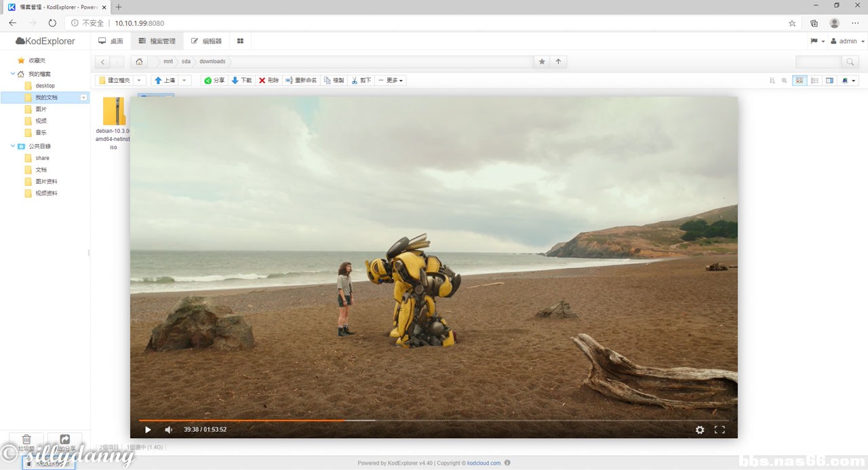Navigate to mnt in the path bar
This screenshot has height=470, width=868.
pyautogui.click(x=167, y=62)
